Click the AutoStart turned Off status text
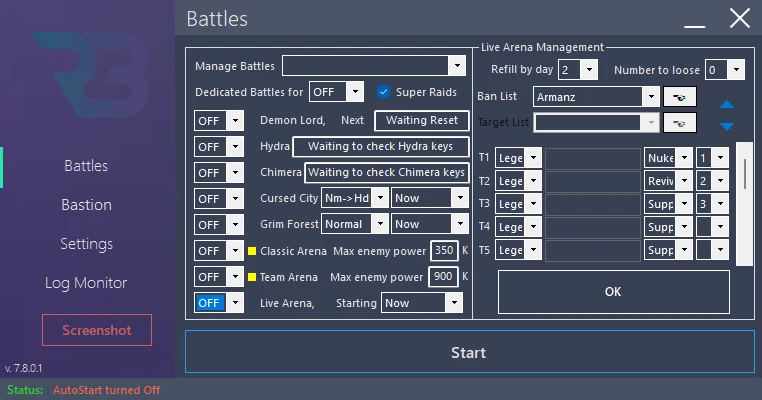 106,390
